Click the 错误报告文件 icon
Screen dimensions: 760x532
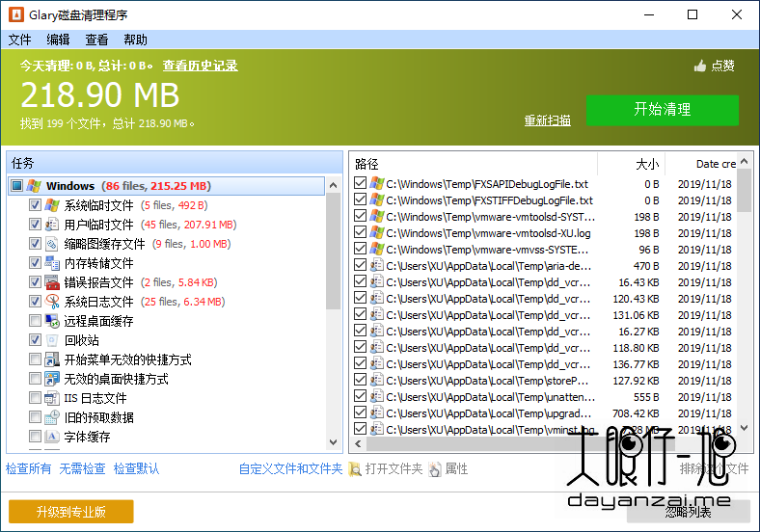52,282
